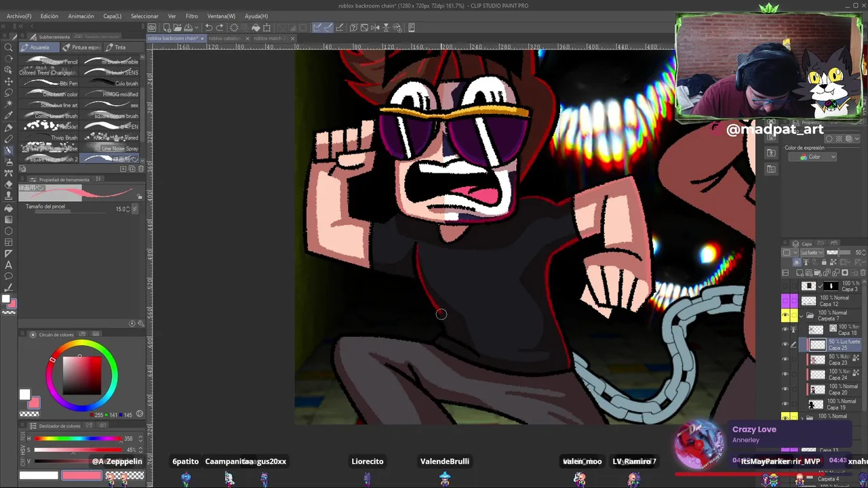The width and height of the screenshot is (868, 488).
Task: Click the Undo arrow icon
Action: (209, 28)
